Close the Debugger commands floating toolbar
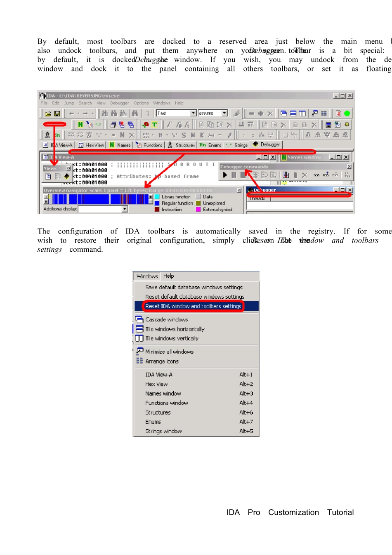The height and width of the screenshot is (555, 392). pos(349,167)
